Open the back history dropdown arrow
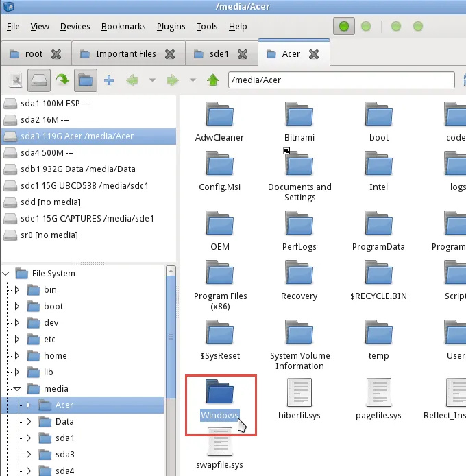Image resolution: width=466 pixels, height=476 pixels. tap(152, 80)
